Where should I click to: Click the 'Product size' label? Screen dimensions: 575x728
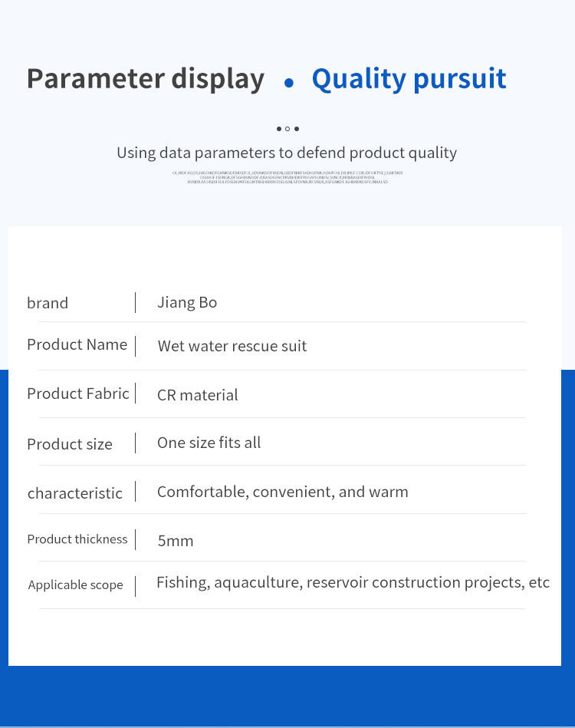click(70, 444)
